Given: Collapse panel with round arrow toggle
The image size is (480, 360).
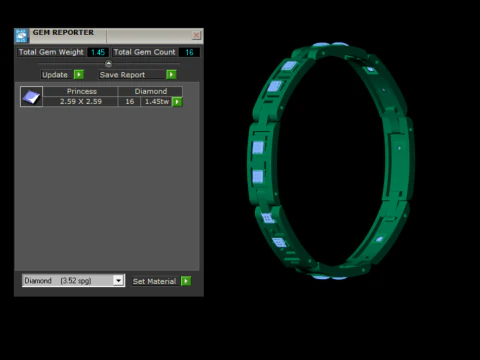Looking at the screenshot, I should 109,63.
